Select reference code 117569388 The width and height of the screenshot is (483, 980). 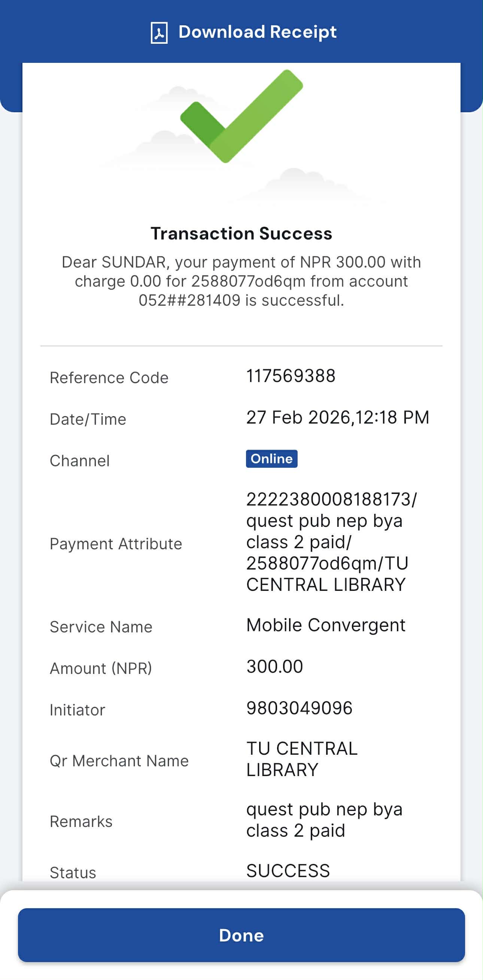291,376
